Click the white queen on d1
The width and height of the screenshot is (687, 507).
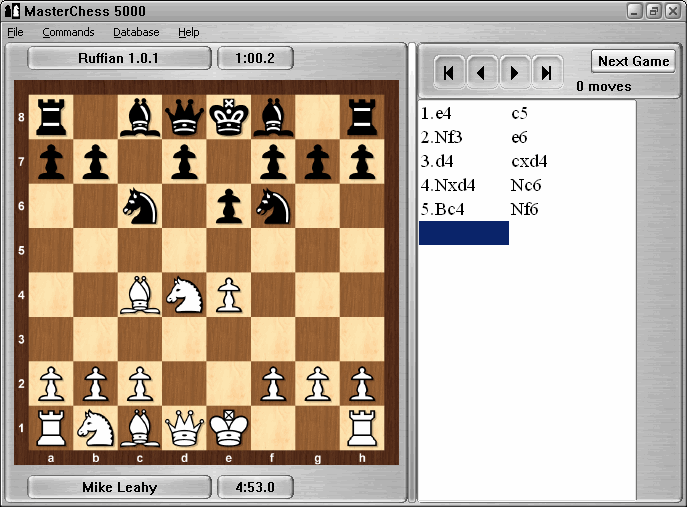click(x=185, y=429)
